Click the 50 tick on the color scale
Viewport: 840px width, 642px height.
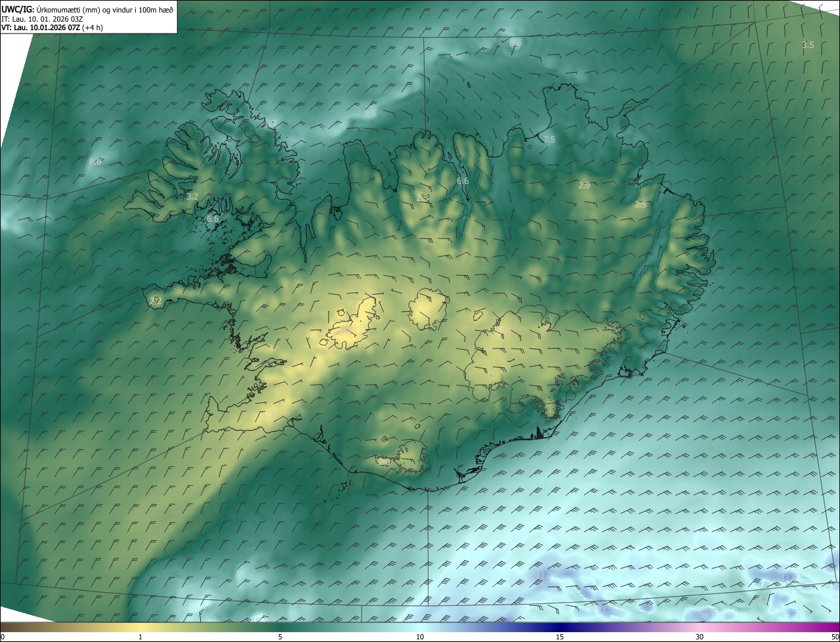[835, 637]
